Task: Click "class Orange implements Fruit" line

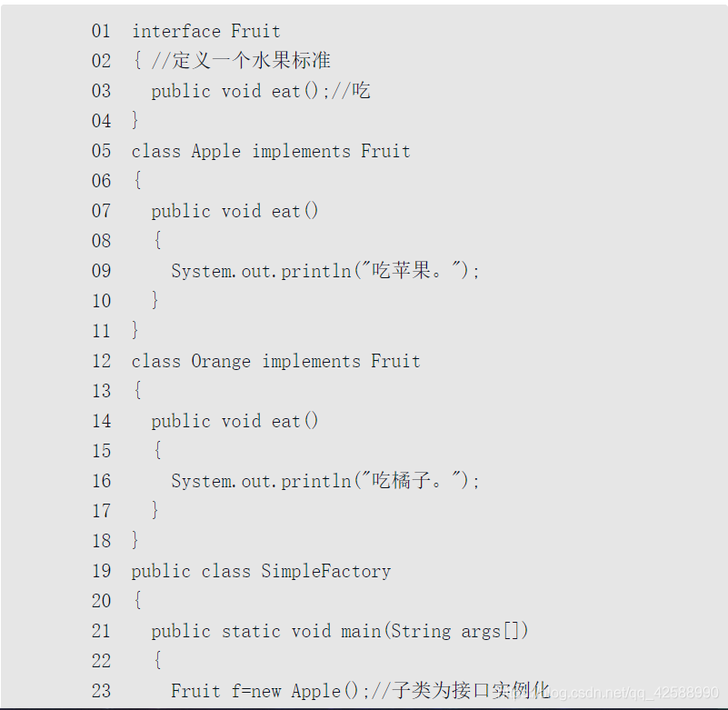Action: (x=275, y=361)
